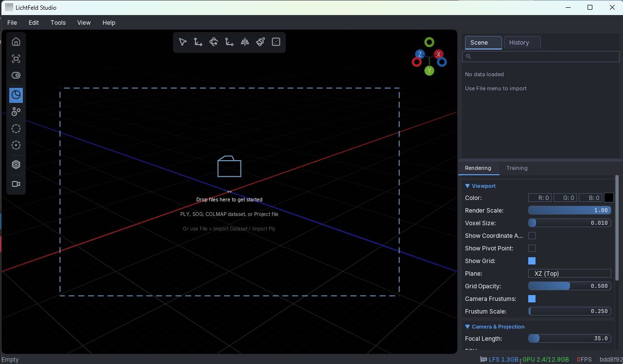
Task: Click the fullscreen frame icon in sidebar
Action: (16, 59)
